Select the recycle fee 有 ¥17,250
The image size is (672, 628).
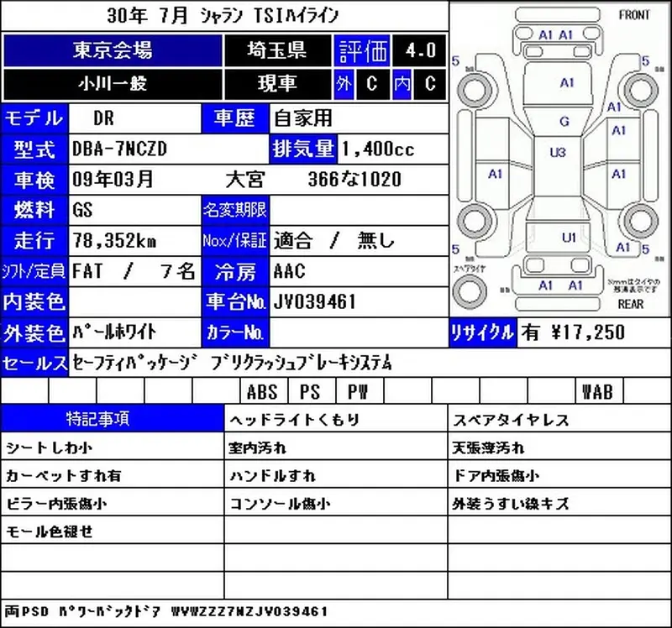click(x=573, y=332)
